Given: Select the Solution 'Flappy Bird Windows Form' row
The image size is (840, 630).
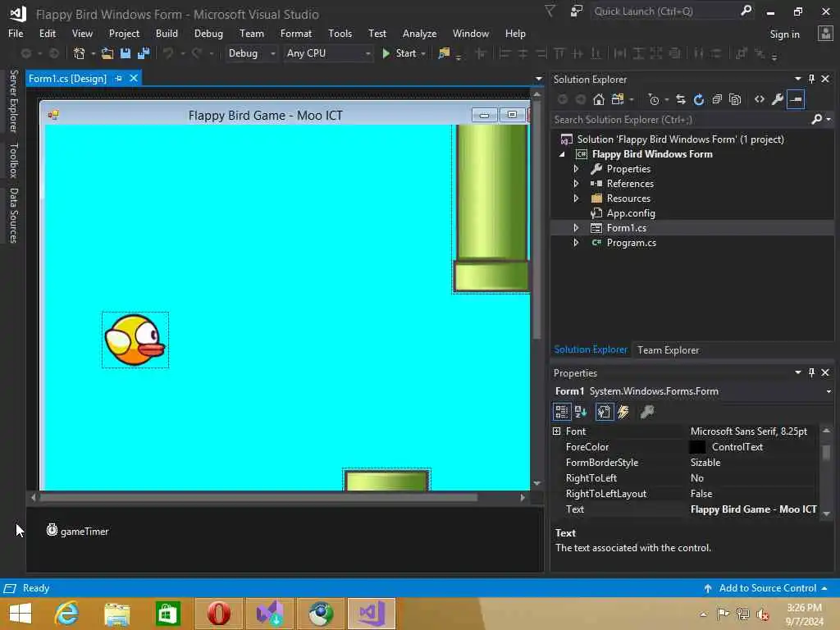Looking at the screenshot, I should pos(680,139).
